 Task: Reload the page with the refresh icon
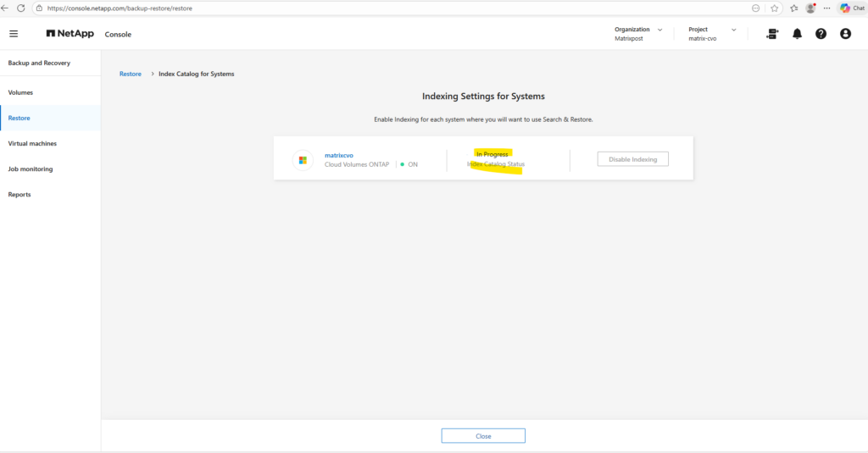(21, 8)
